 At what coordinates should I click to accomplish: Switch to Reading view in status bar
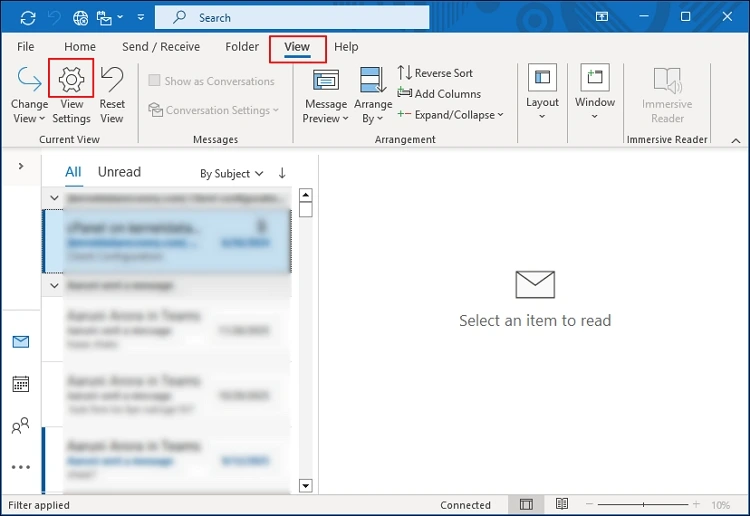562,505
